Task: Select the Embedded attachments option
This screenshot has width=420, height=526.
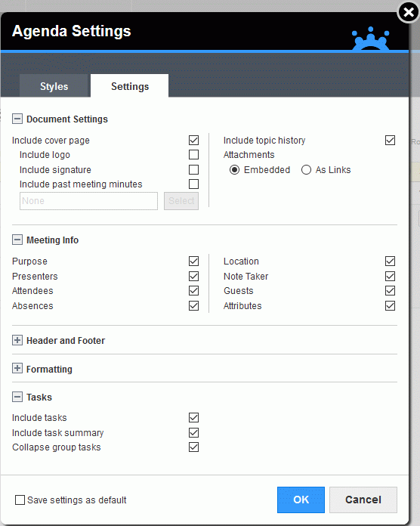Action: (235, 170)
